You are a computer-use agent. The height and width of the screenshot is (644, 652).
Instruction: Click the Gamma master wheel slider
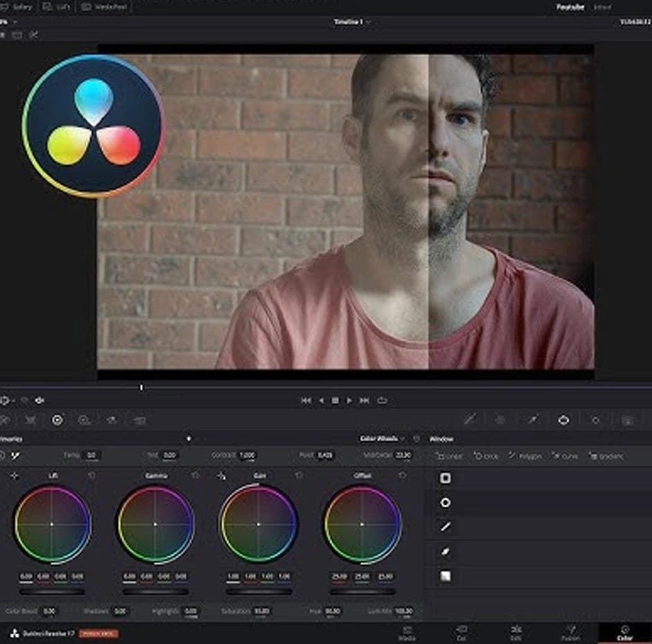coord(156,591)
